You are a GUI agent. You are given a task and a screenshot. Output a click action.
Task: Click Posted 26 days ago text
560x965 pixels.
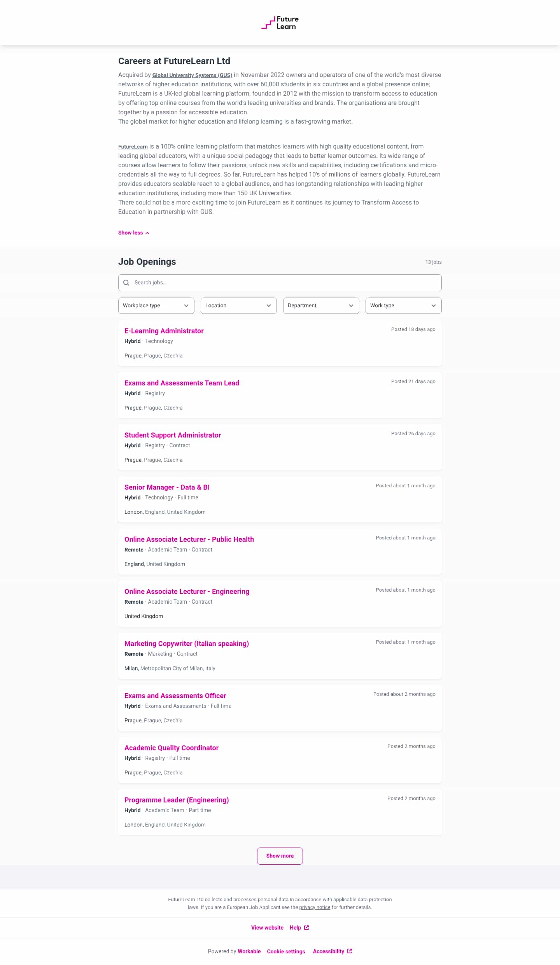click(413, 434)
